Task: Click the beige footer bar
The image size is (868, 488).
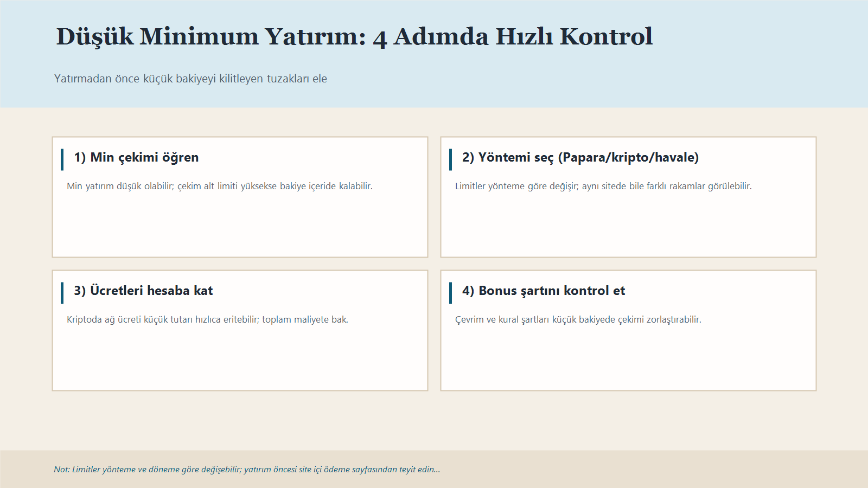Action: coord(705,470)
